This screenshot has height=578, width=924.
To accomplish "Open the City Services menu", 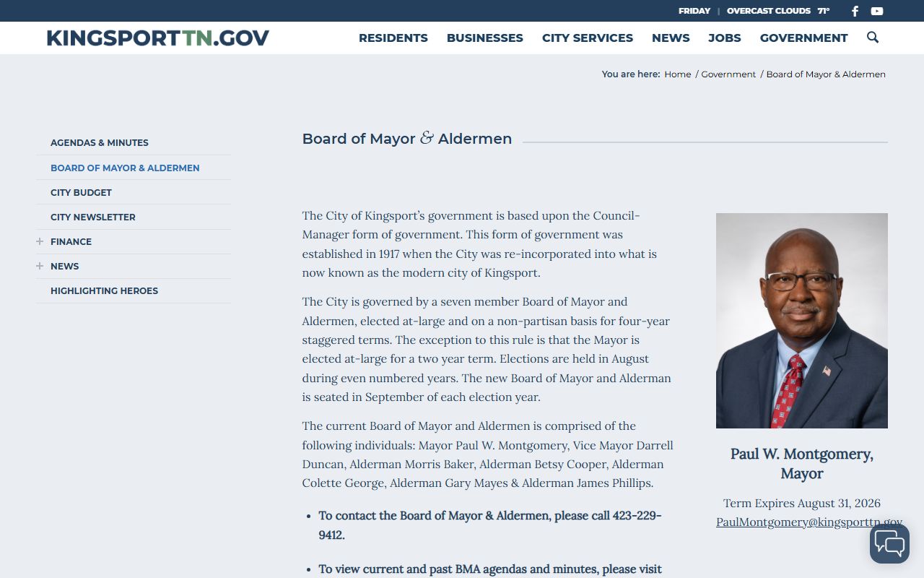I will (588, 38).
